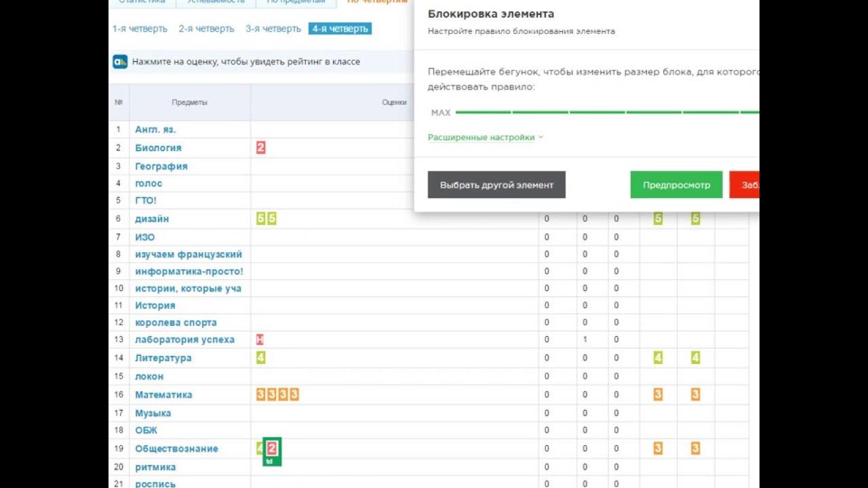Open subject лаборатория успеха
Viewport: 868px width, 488px height.
click(x=184, y=340)
